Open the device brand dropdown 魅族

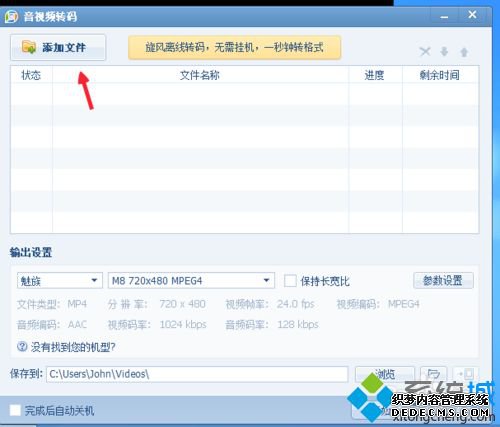(x=60, y=281)
